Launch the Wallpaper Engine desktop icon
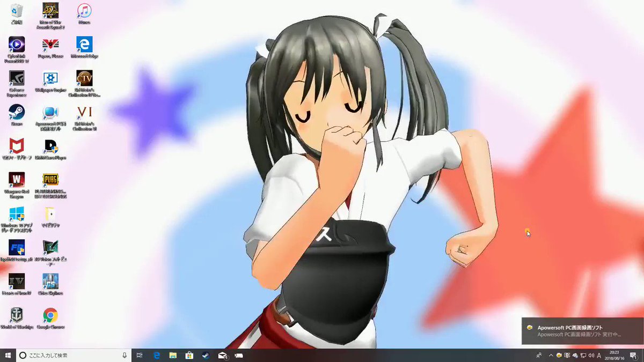644x362 pixels. [x=50, y=82]
